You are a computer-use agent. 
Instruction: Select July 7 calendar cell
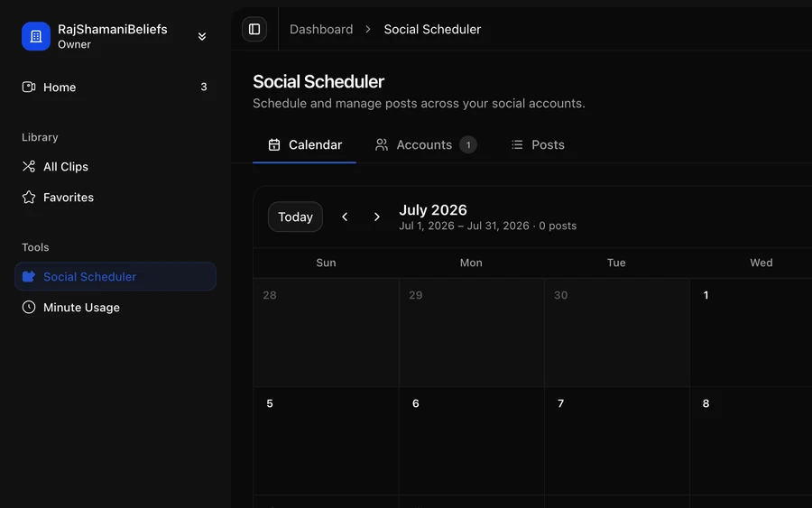[x=617, y=441]
